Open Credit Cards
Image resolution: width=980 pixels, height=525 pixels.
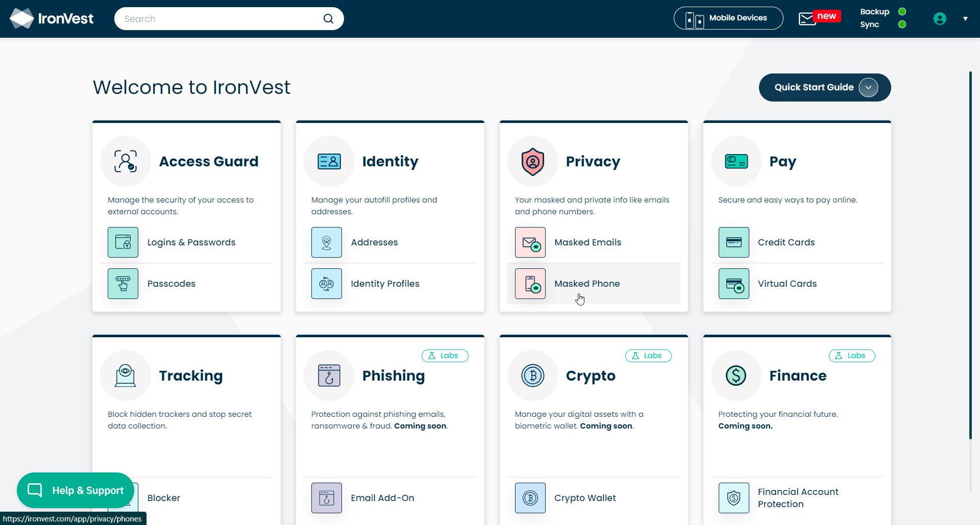(797, 242)
